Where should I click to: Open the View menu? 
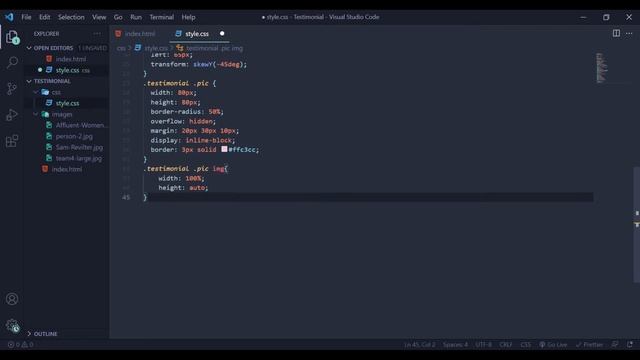click(99, 17)
